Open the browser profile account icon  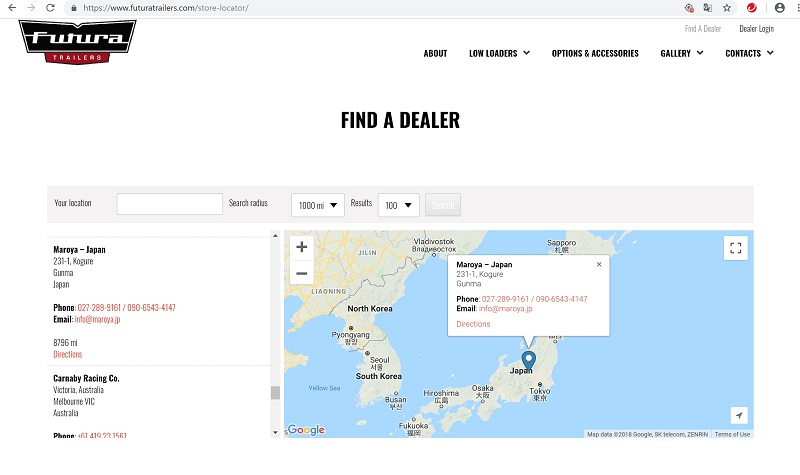(780, 8)
